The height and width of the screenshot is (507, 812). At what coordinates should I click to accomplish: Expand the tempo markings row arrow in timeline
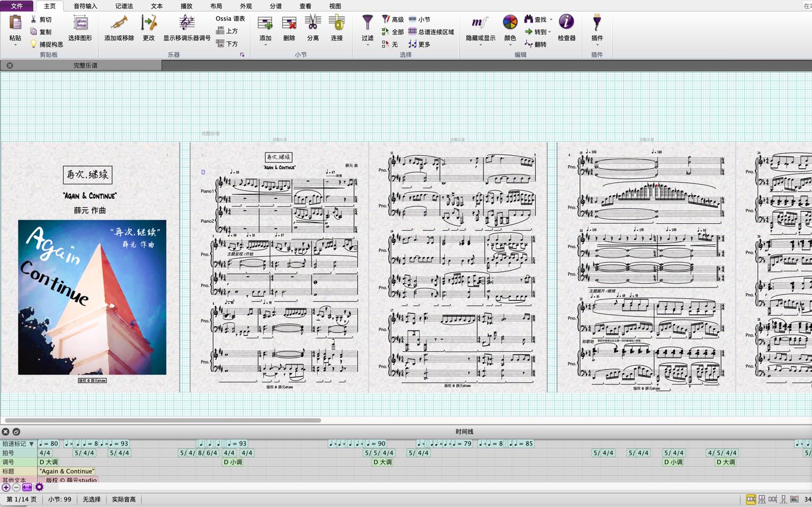[31, 444]
